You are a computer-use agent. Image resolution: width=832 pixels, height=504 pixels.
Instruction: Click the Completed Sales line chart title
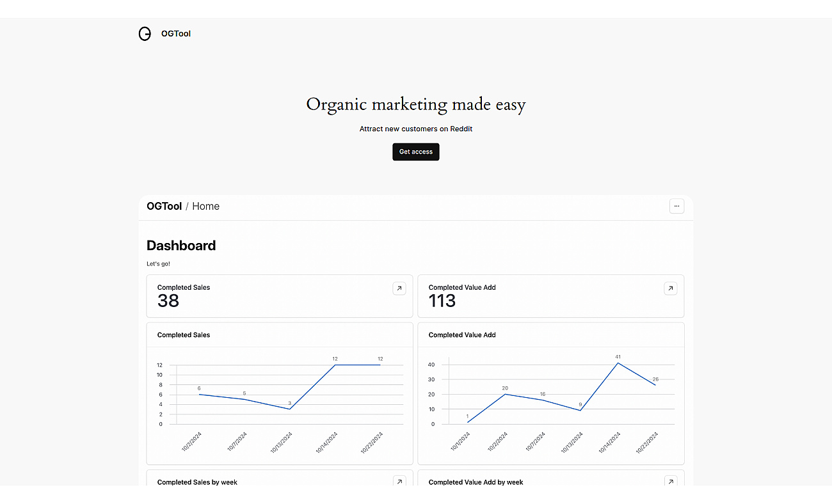[184, 335]
